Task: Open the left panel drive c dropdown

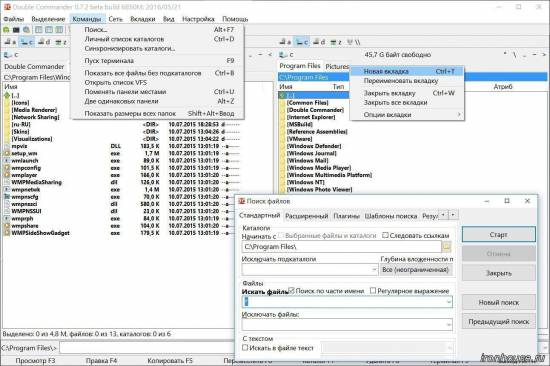Action: (11, 55)
